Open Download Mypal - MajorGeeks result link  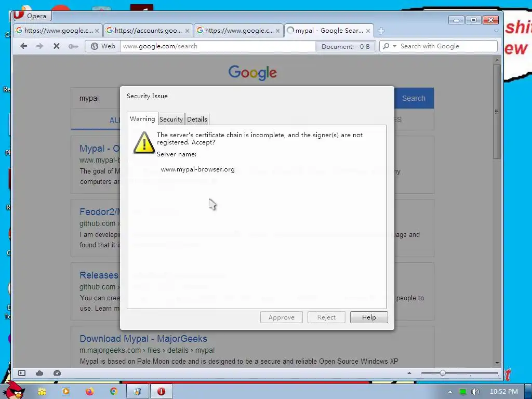pyautogui.click(x=143, y=339)
